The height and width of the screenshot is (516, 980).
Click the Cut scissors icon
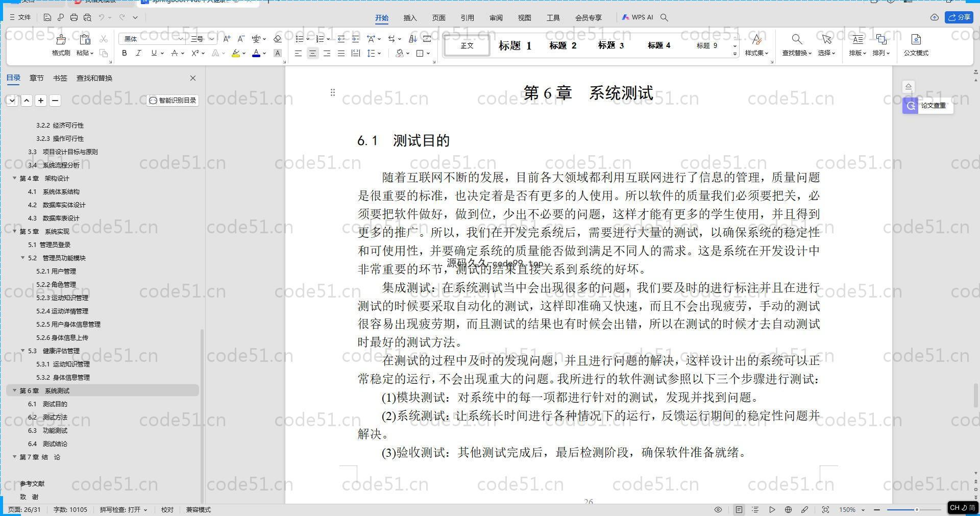[104, 39]
